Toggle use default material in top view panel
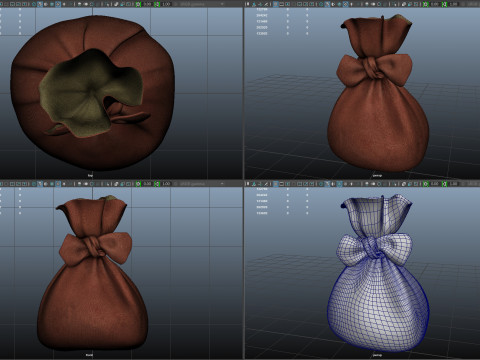Viewport: 480px width, 360px height. pyautogui.click(x=46, y=4)
